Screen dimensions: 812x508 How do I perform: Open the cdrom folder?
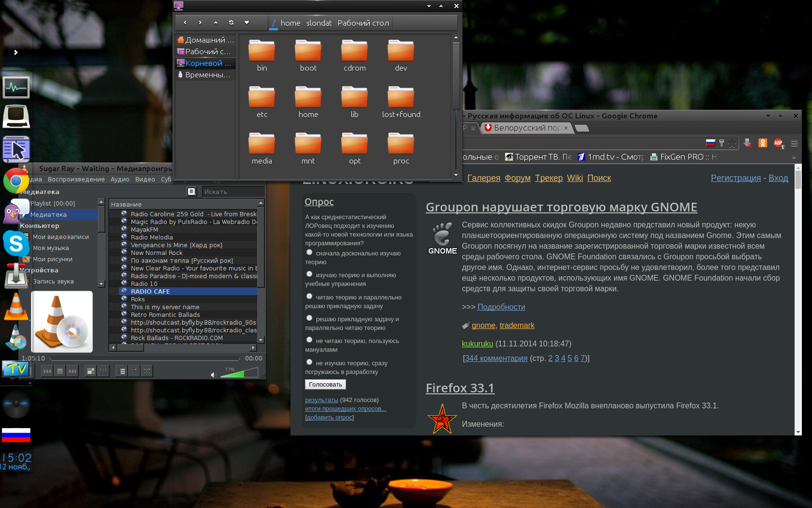click(355, 56)
